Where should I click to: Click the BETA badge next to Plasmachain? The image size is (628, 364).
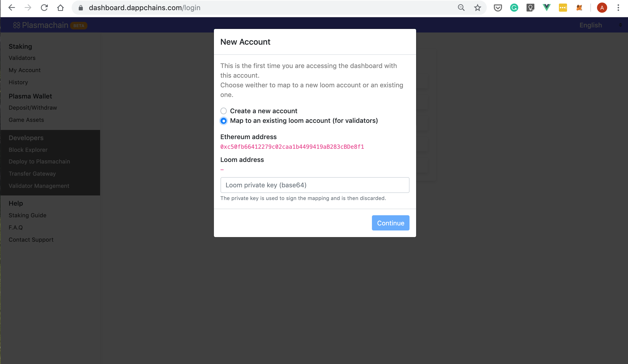(79, 26)
